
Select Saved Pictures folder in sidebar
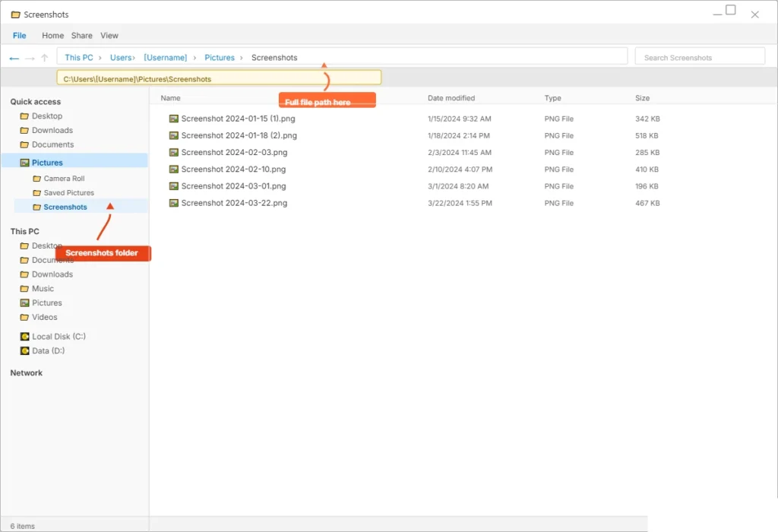click(68, 193)
